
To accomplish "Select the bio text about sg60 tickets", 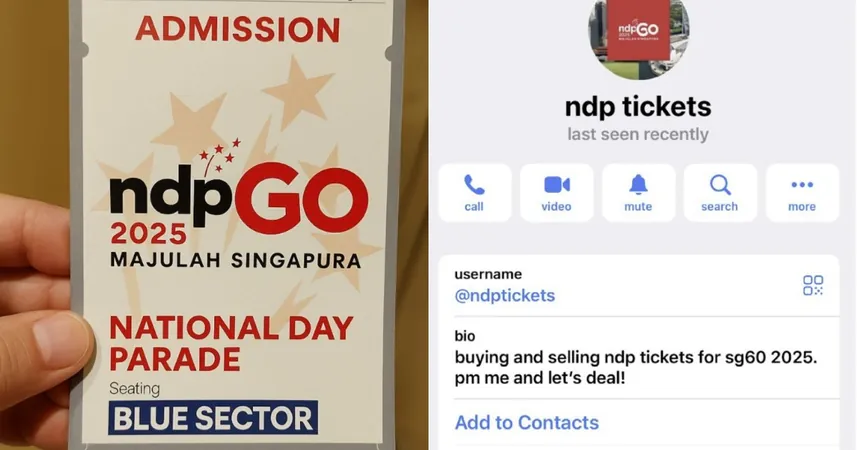I will 636,367.
